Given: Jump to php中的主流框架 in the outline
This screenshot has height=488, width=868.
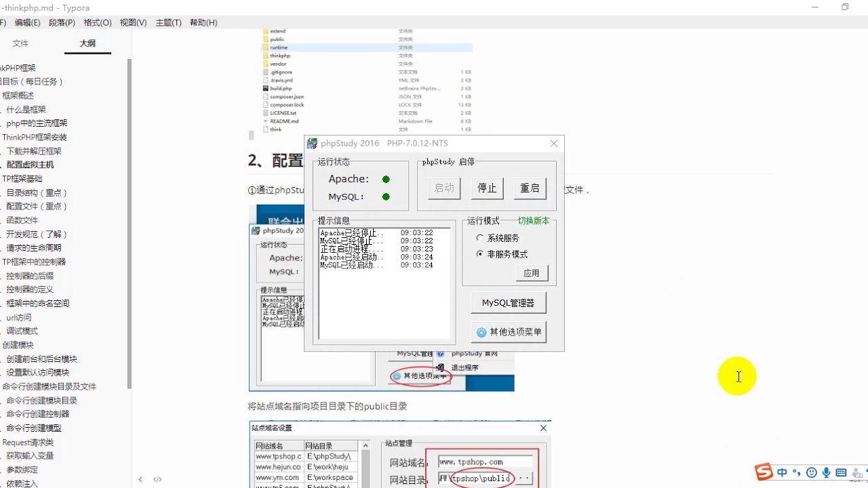Looking at the screenshot, I should coord(37,123).
